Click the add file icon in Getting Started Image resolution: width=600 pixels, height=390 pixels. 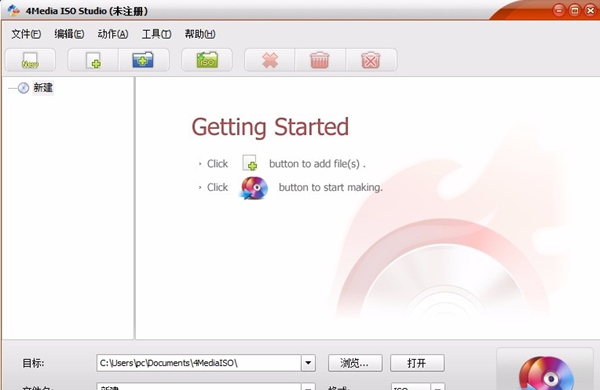click(x=250, y=163)
